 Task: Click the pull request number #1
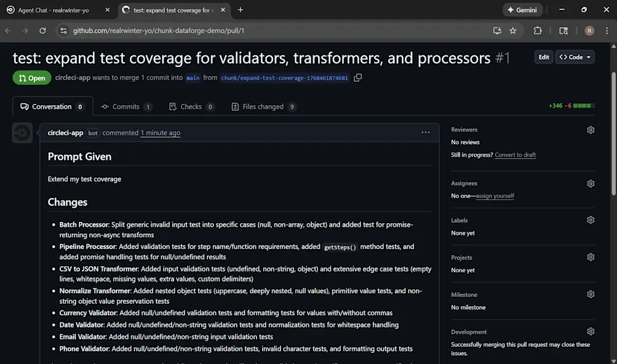[503, 58]
